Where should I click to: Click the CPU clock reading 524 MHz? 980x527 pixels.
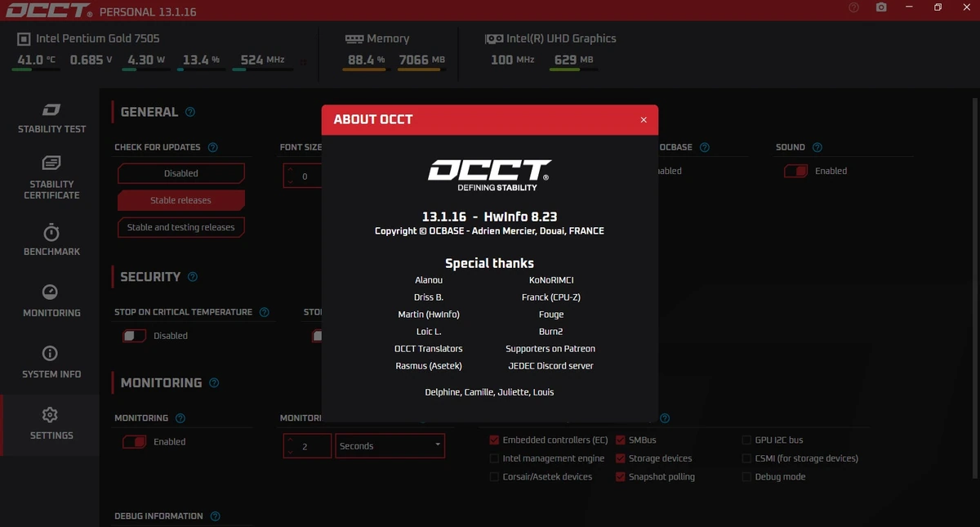(x=262, y=60)
